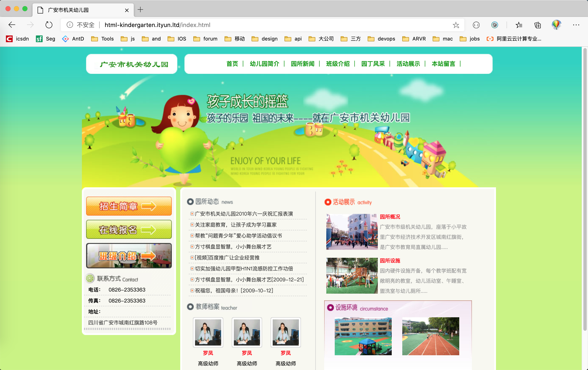Select 活动展示 in site navigation
The width and height of the screenshot is (588, 370).
pos(408,64)
